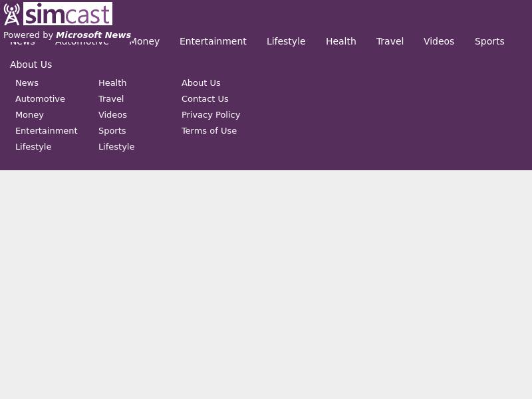The height and width of the screenshot is (399, 532).
Task: Open Travel in the top navigation bar
Action: tap(390, 41)
